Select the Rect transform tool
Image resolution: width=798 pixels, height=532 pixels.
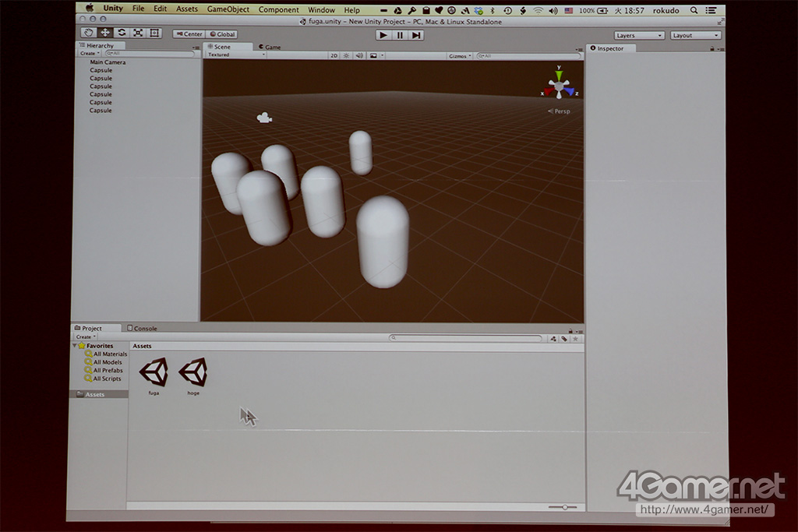click(154, 33)
